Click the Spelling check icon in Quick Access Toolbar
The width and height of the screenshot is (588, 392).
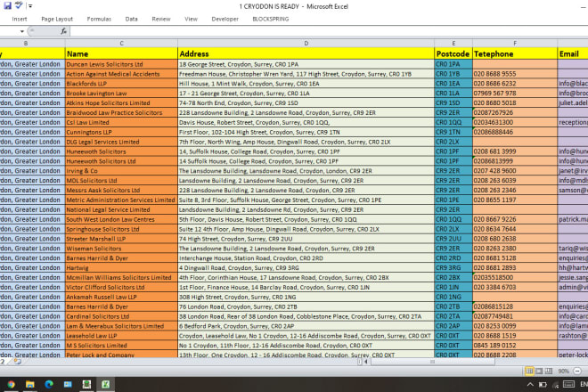[19, 5]
